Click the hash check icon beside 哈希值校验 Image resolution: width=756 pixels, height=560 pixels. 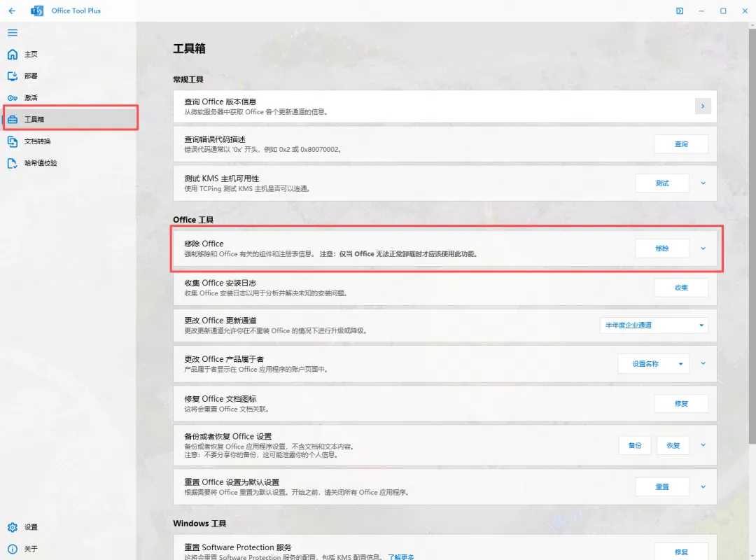13,163
